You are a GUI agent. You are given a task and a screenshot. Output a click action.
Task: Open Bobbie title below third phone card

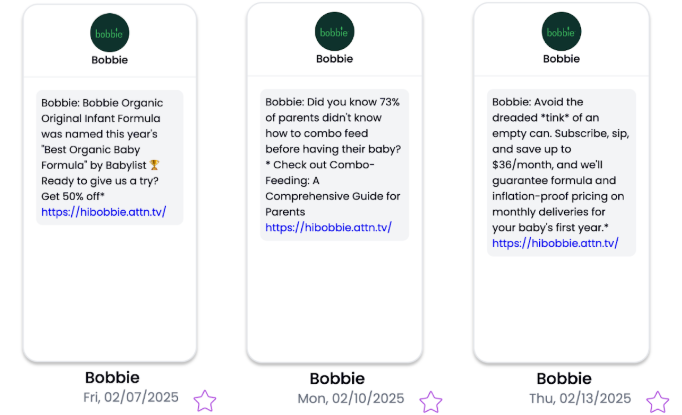coord(564,378)
